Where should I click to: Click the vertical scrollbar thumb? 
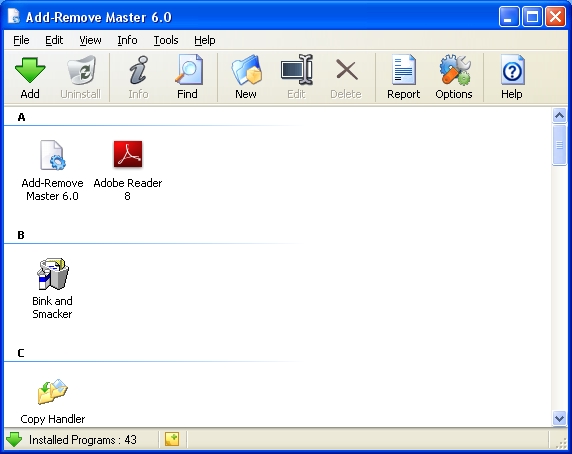(x=559, y=145)
